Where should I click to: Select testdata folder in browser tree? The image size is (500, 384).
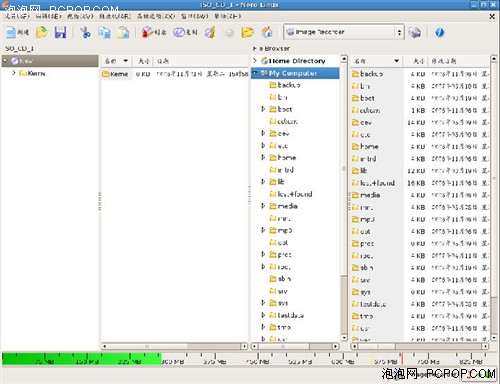(x=287, y=315)
